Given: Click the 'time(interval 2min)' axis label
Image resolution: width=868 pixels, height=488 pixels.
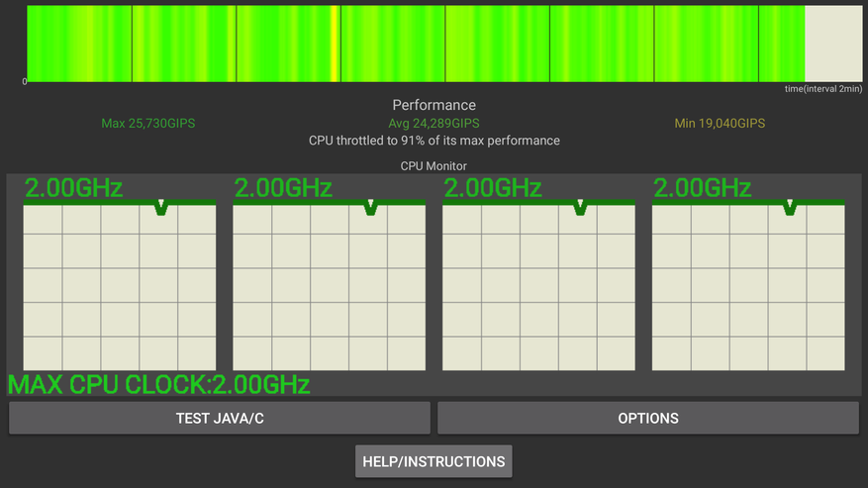Looking at the screenshot, I should (823, 89).
